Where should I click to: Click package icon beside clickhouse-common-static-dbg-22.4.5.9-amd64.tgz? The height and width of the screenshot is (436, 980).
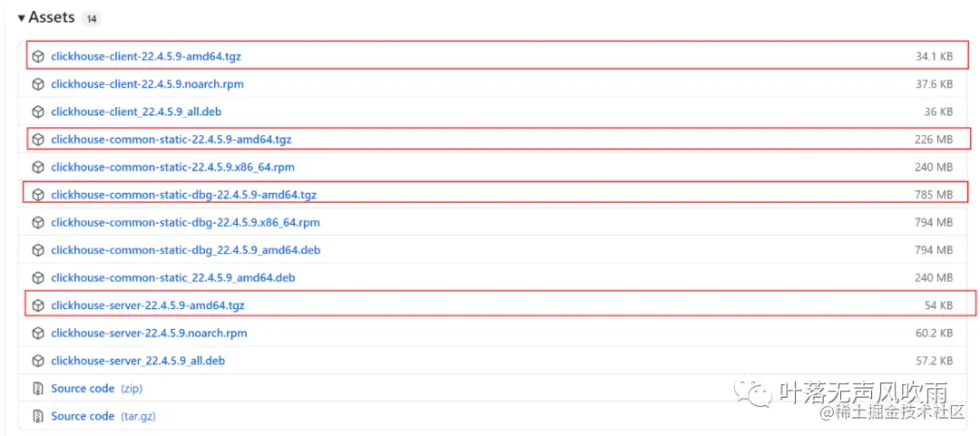[x=38, y=195]
